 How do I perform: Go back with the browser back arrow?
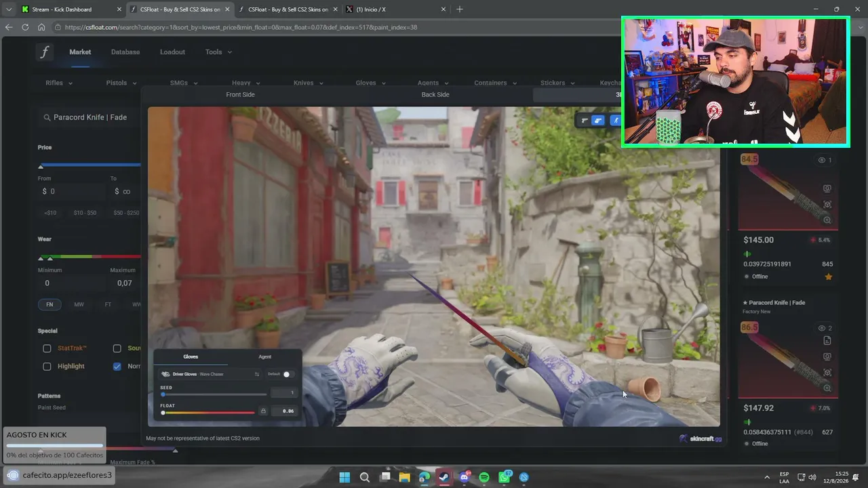tap(9, 27)
